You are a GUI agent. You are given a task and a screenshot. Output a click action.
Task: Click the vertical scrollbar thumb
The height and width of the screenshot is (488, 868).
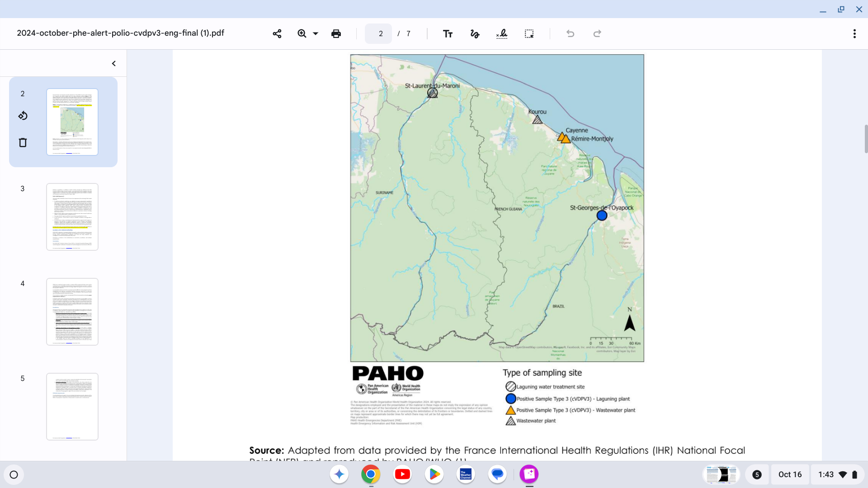pos(866,139)
